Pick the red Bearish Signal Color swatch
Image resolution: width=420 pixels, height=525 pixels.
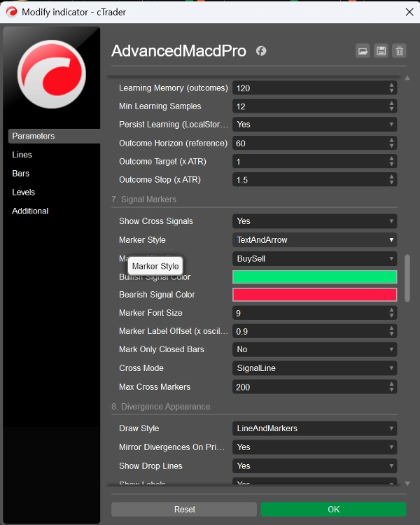pos(314,295)
